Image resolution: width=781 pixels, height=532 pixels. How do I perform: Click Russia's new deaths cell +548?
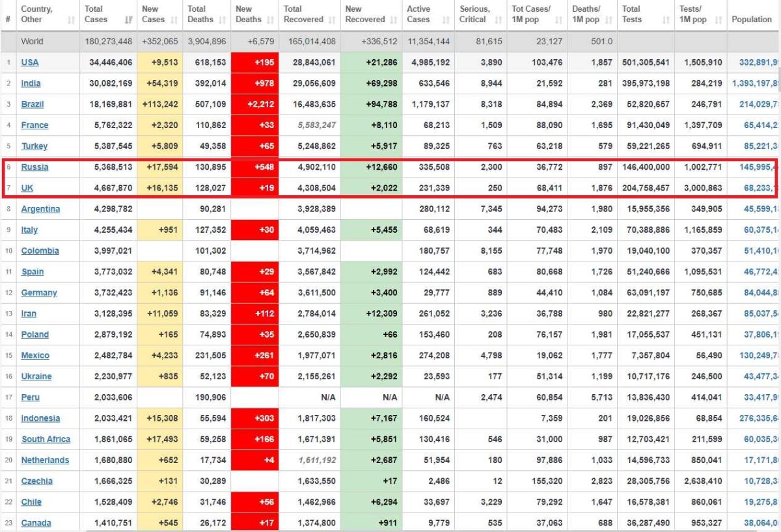(x=255, y=167)
